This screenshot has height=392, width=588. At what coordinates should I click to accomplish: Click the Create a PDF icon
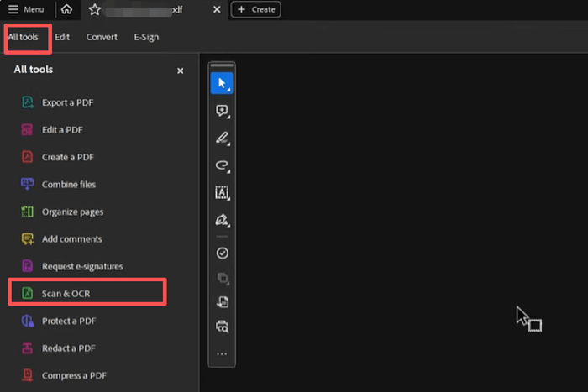point(27,157)
